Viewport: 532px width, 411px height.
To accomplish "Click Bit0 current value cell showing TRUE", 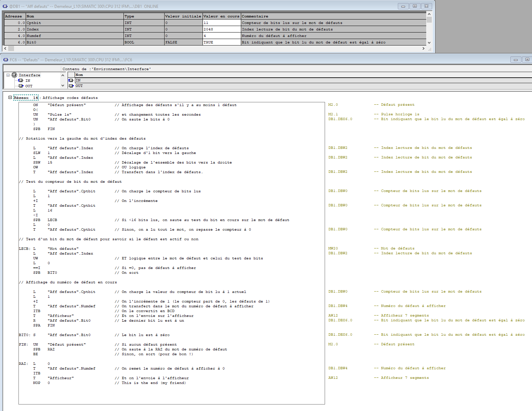I will (x=222, y=42).
